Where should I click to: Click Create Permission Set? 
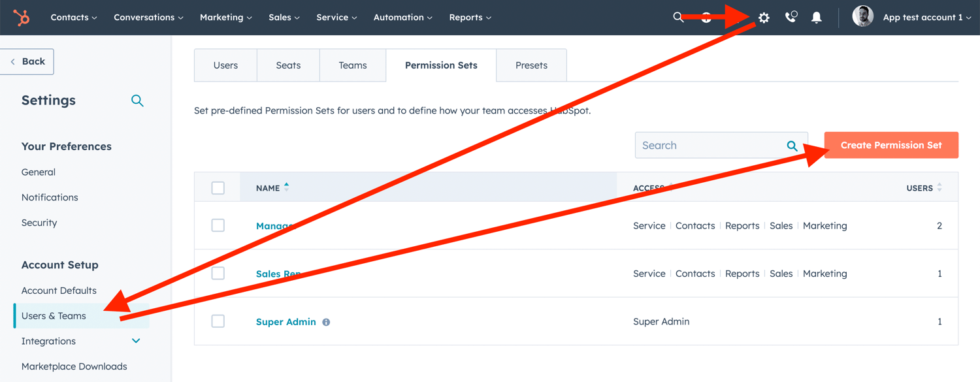890,145
